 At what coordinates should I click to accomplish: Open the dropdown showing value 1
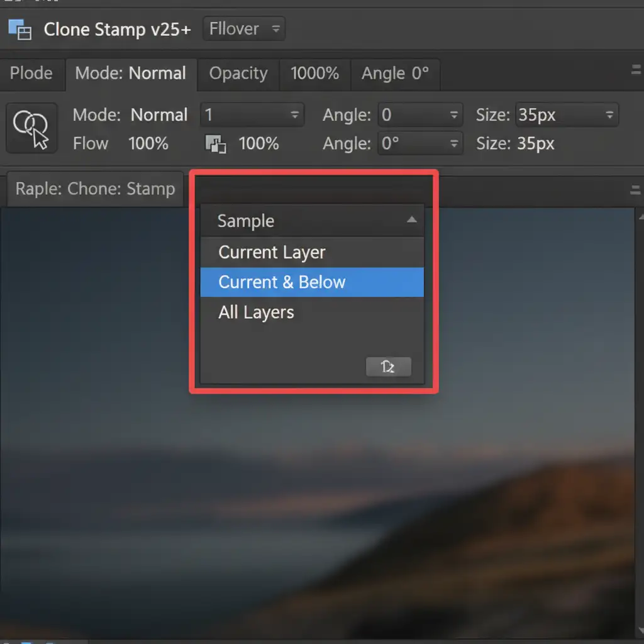click(252, 115)
